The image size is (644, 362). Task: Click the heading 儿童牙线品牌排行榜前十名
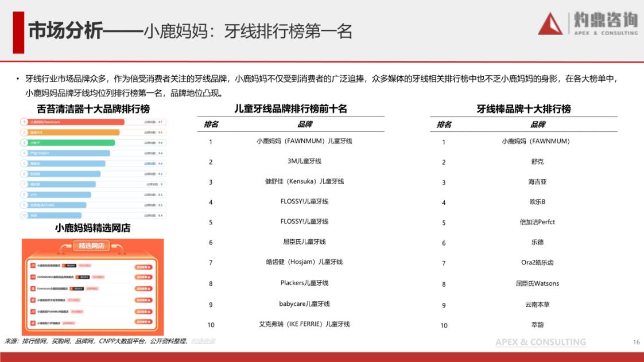[291, 109]
